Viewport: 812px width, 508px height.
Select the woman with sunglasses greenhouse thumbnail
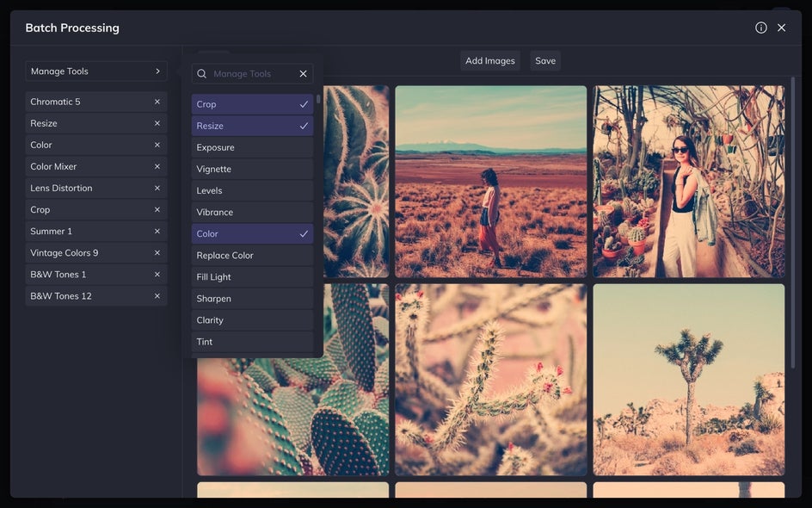click(689, 182)
